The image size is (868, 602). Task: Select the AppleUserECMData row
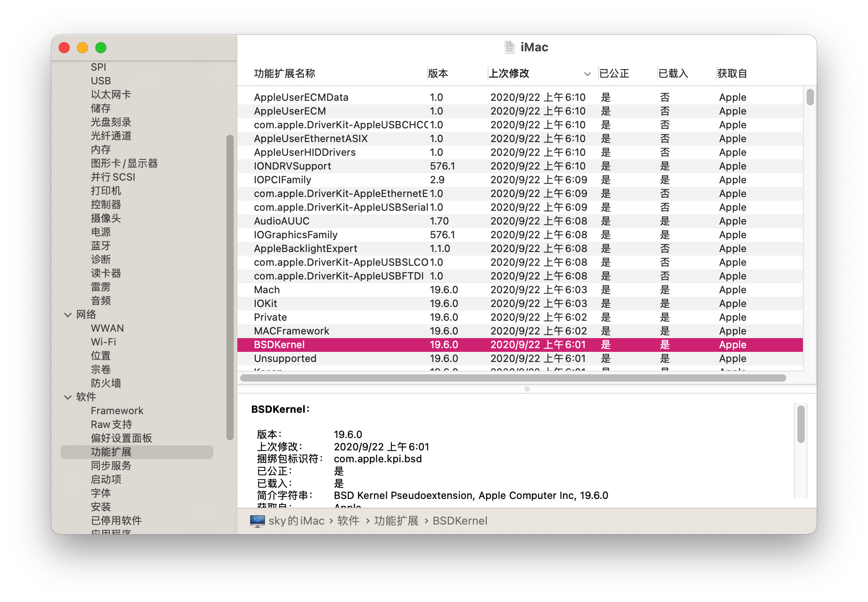[520, 98]
